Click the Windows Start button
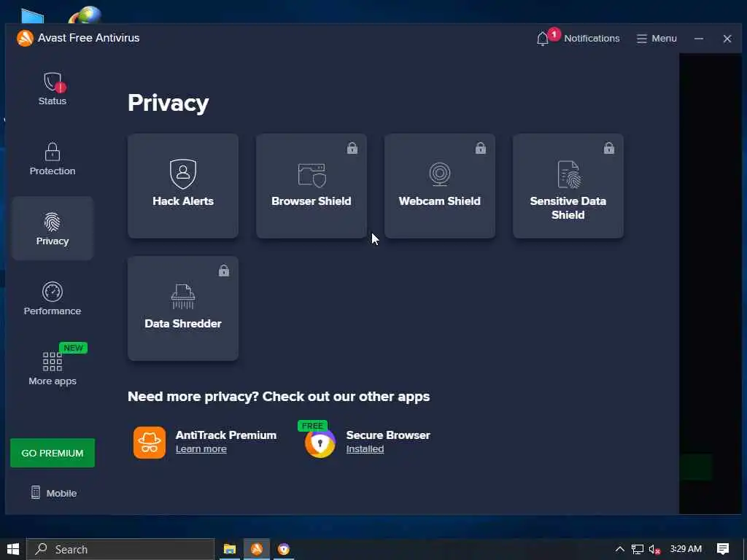This screenshot has height=560, width=747. 13,549
